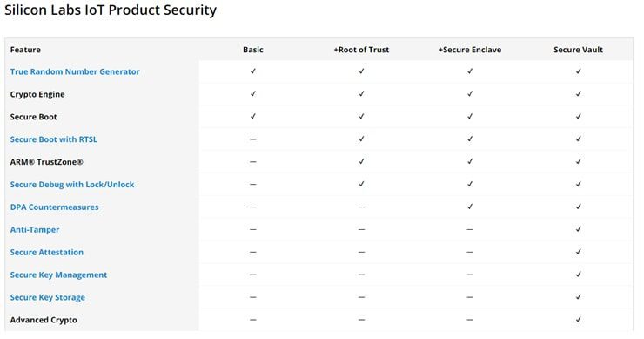This screenshot has width=644, height=339.
Task: Open the Secure Key Management link
Action: click(58, 275)
